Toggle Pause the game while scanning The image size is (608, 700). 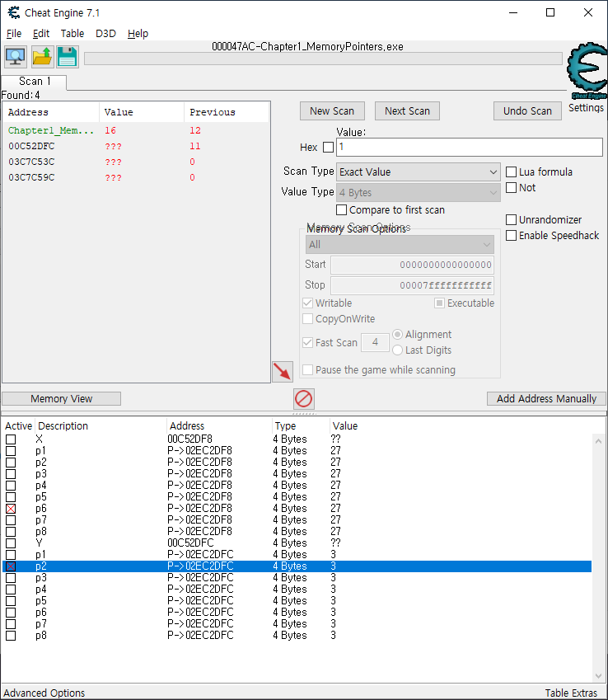307,369
